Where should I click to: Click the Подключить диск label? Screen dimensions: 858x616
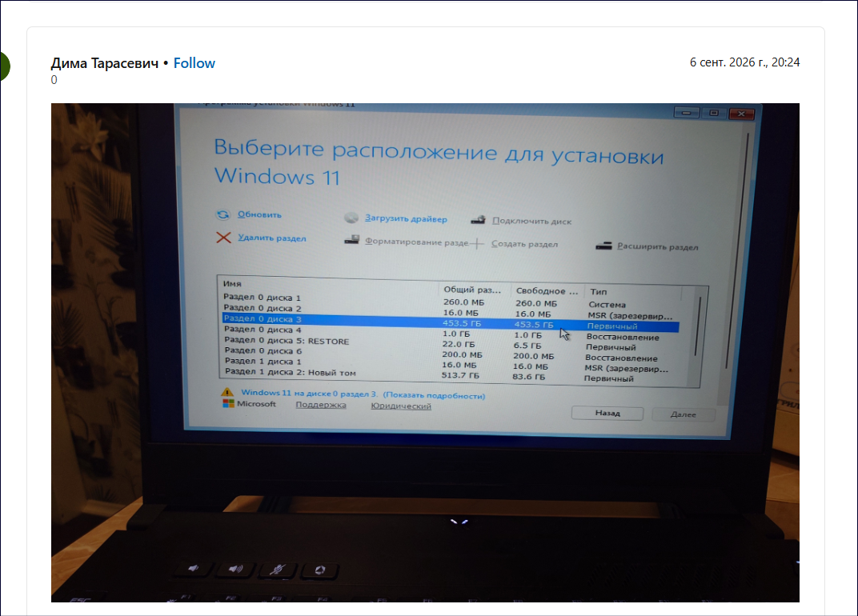tap(532, 221)
